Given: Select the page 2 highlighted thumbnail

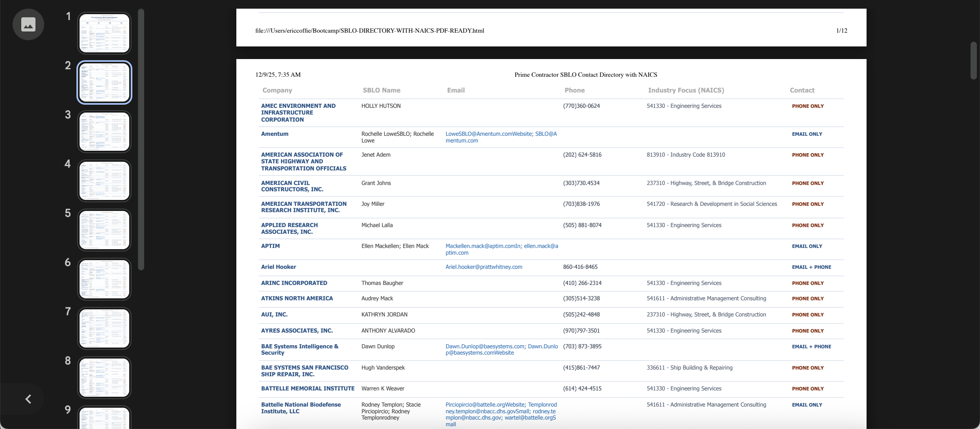Looking at the screenshot, I should 104,82.
